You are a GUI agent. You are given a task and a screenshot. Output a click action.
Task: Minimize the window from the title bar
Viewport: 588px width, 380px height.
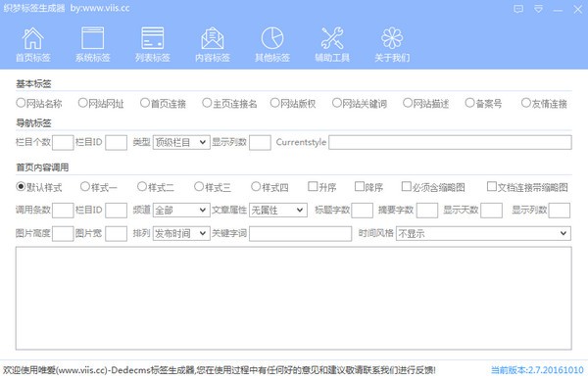click(558, 9)
